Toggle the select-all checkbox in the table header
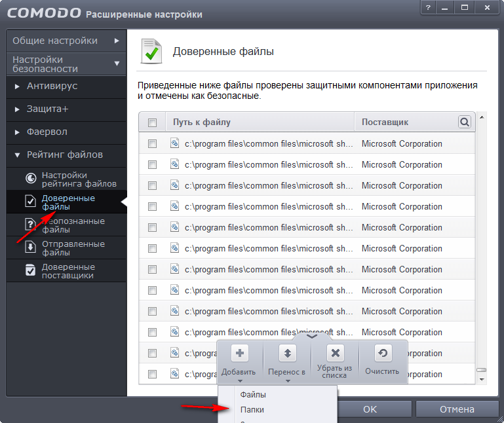504x423 pixels. click(x=152, y=122)
